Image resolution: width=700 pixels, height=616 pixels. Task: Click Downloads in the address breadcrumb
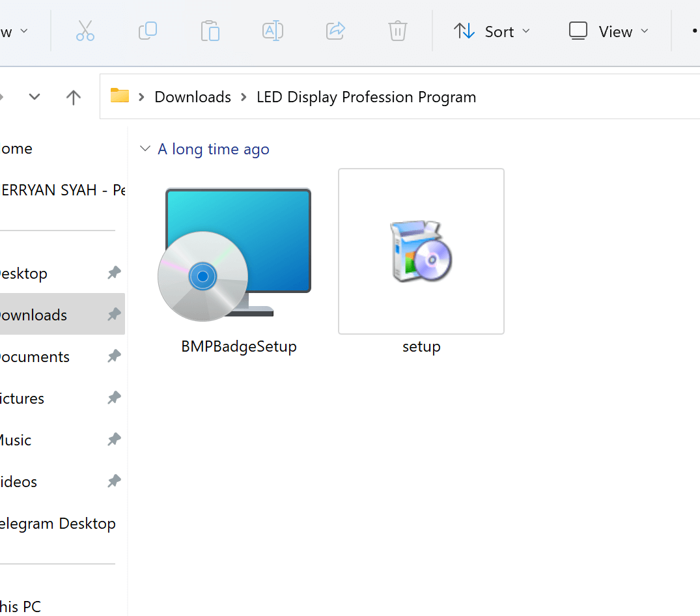pyautogui.click(x=193, y=97)
